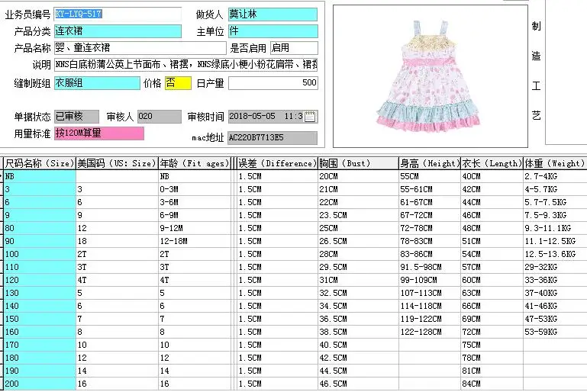Click weight cell 11.1-12.5KG
This screenshot has height=392, width=587.
(x=555, y=241)
